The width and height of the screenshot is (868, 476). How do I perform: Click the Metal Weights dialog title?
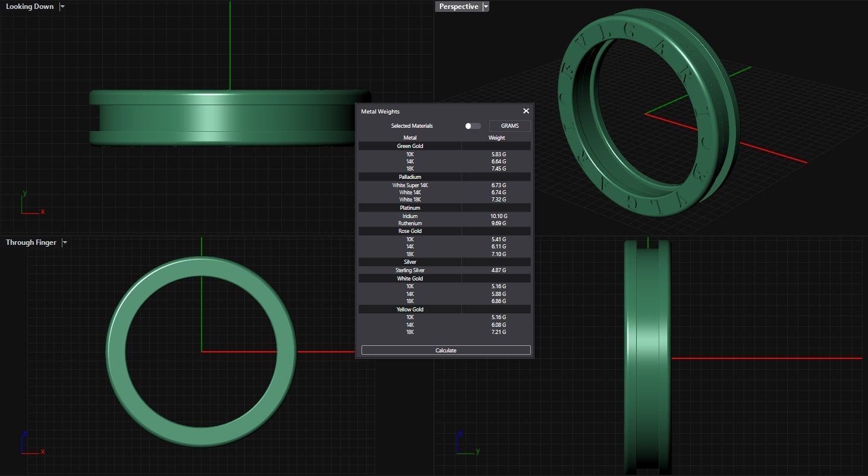380,112
